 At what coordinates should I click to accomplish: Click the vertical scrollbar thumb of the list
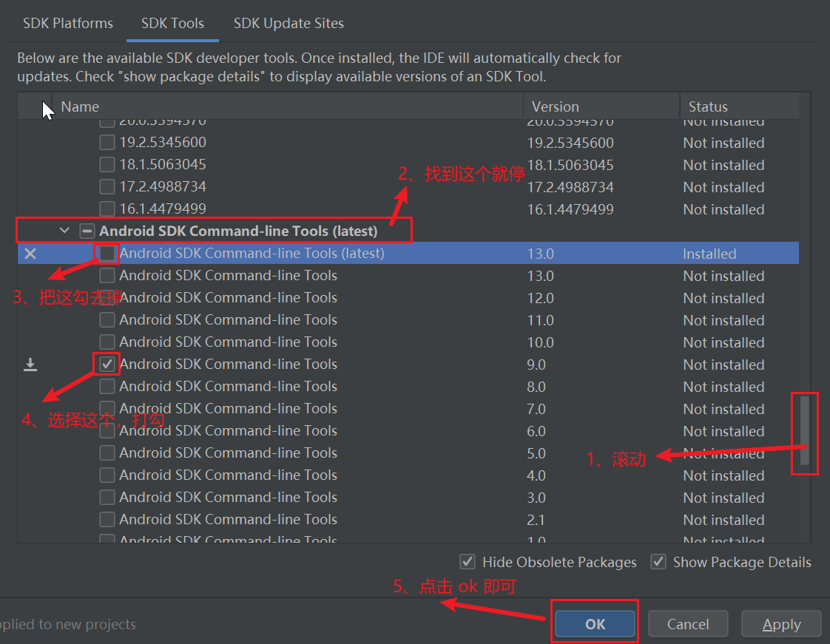point(805,430)
